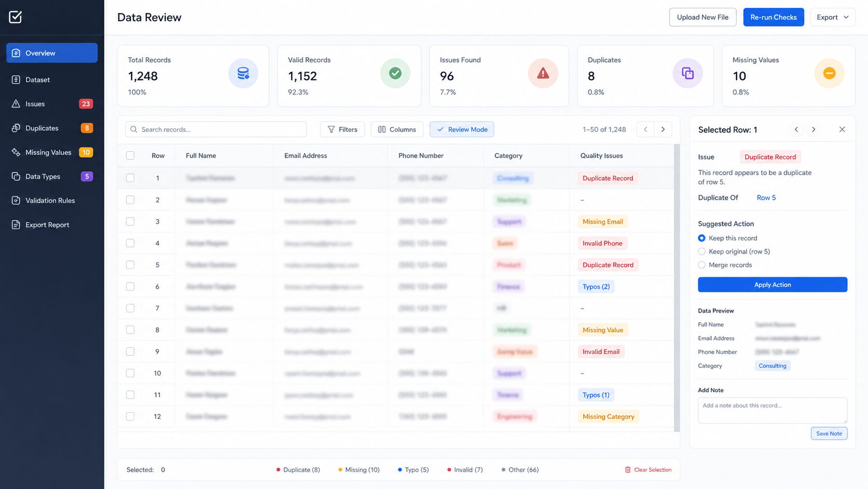Image resolution: width=868 pixels, height=489 pixels.
Task: Open the Missing Values section
Action: tap(52, 152)
